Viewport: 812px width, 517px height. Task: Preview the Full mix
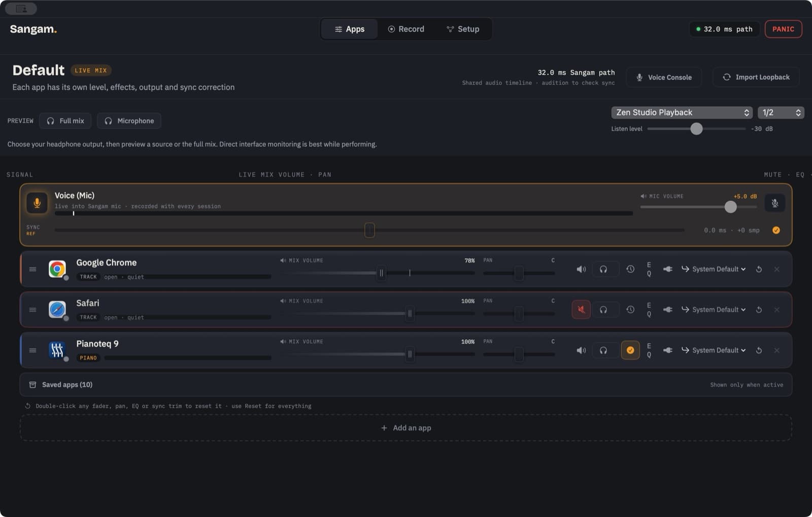65,121
